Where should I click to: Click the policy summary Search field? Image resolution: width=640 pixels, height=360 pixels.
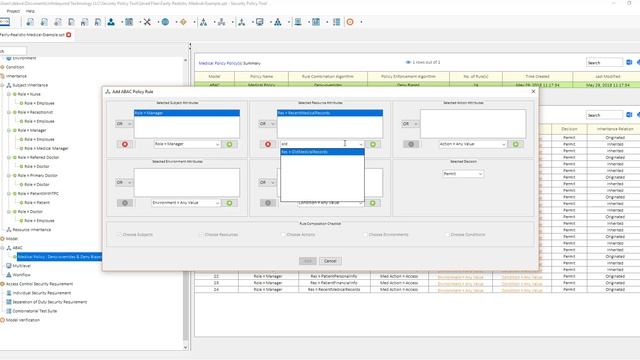(x=604, y=62)
